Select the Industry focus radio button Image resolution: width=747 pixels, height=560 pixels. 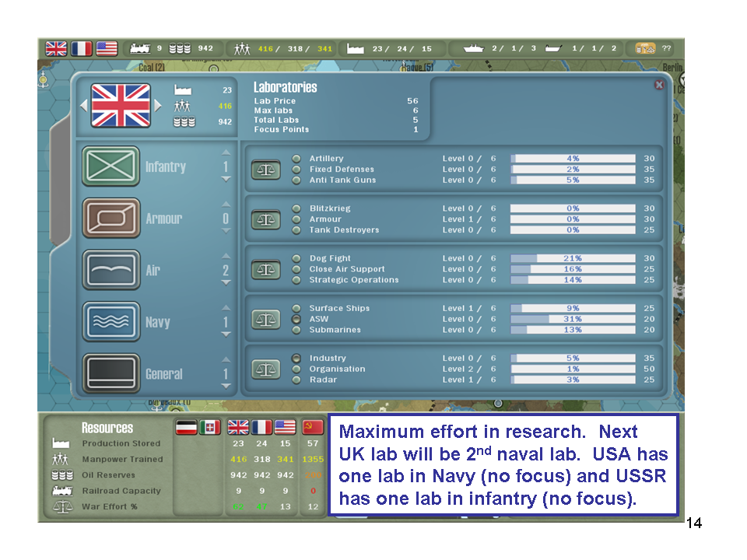coord(296,358)
